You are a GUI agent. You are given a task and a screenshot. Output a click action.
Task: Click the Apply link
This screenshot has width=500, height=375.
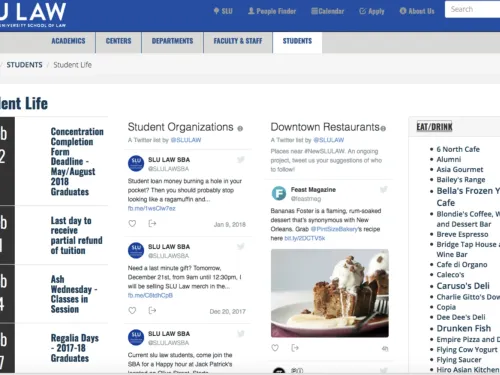(372, 11)
